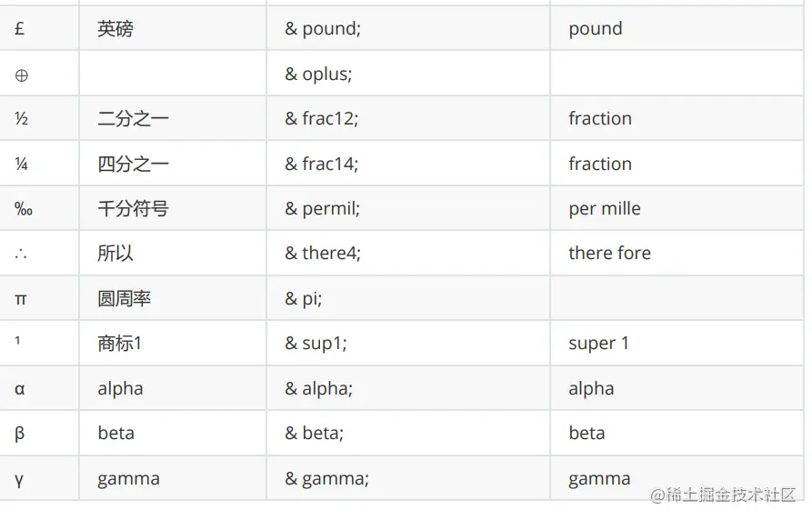
Task: Click the therefore ∴ symbol
Action: (21, 254)
